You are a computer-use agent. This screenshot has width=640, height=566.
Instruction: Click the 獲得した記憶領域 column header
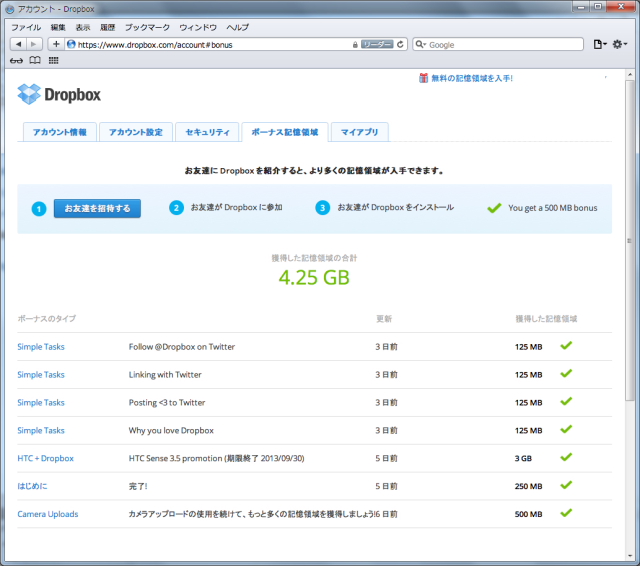pyautogui.click(x=546, y=318)
